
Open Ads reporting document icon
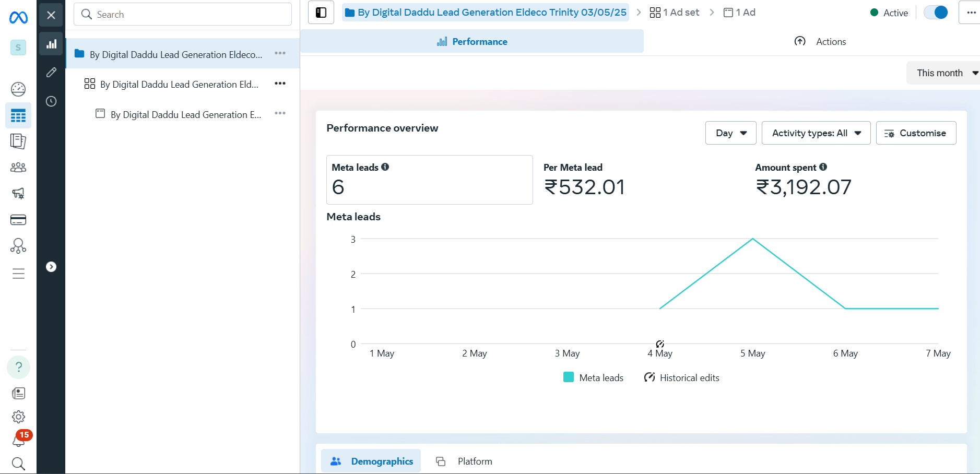pos(18,141)
